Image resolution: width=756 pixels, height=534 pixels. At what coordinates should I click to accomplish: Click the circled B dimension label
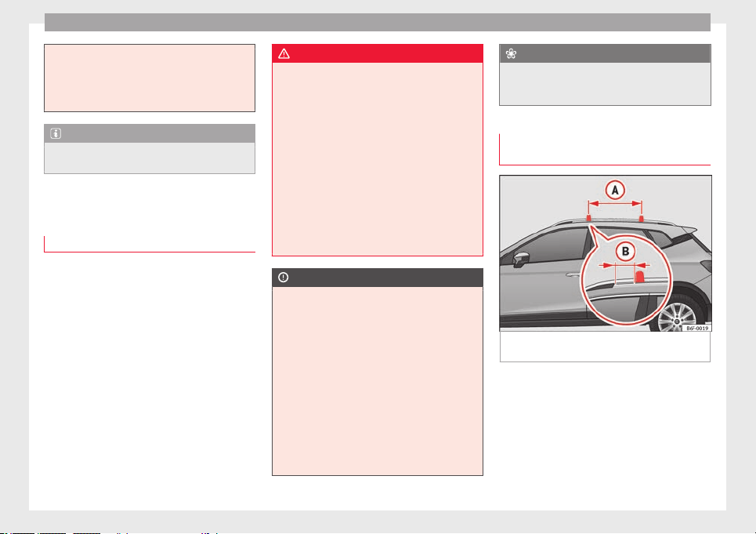click(x=625, y=252)
